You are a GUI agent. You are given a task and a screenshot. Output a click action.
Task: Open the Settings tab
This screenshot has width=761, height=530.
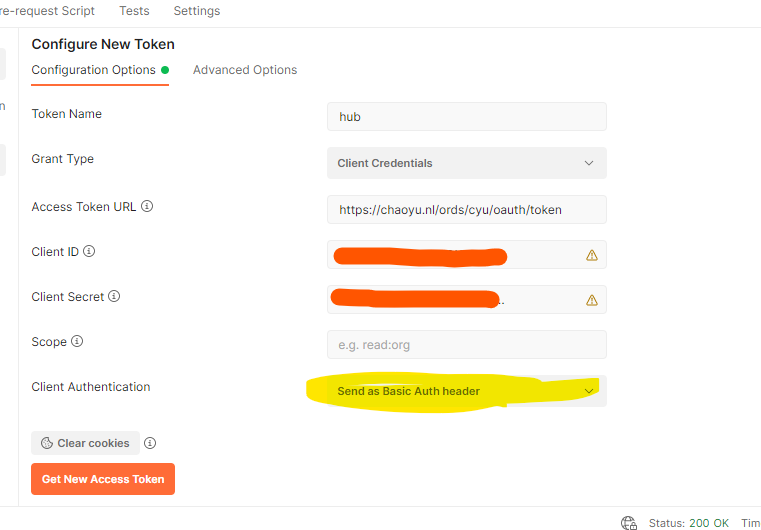point(197,11)
